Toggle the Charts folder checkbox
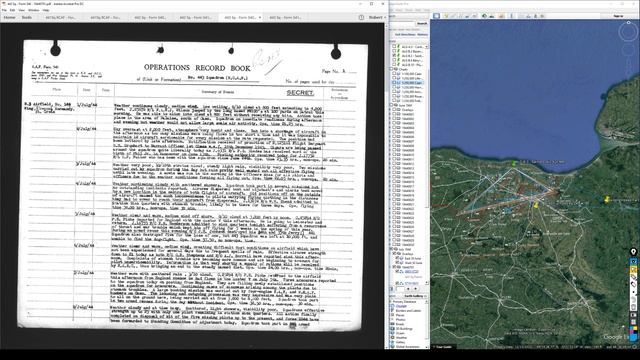Screen dimensions: 640x360 (x=391, y=69)
